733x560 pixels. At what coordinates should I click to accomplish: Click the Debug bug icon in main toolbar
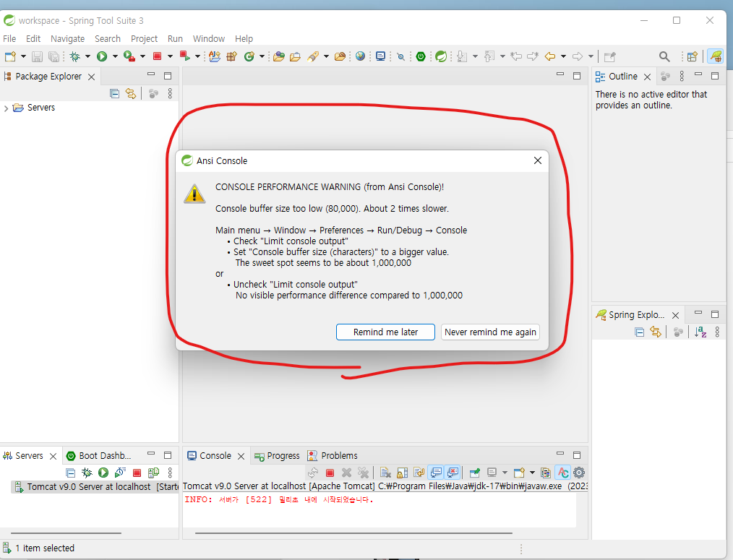point(74,56)
